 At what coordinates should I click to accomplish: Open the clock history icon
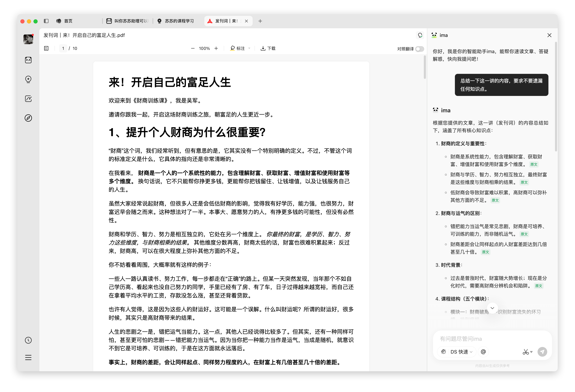(x=28, y=340)
